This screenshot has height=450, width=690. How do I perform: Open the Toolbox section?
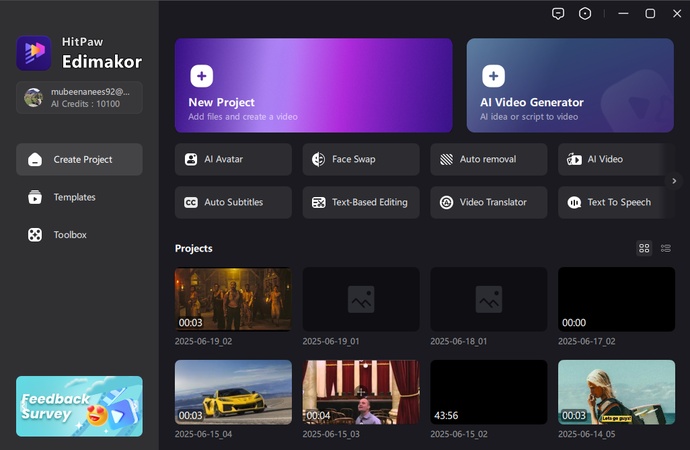click(79, 235)
